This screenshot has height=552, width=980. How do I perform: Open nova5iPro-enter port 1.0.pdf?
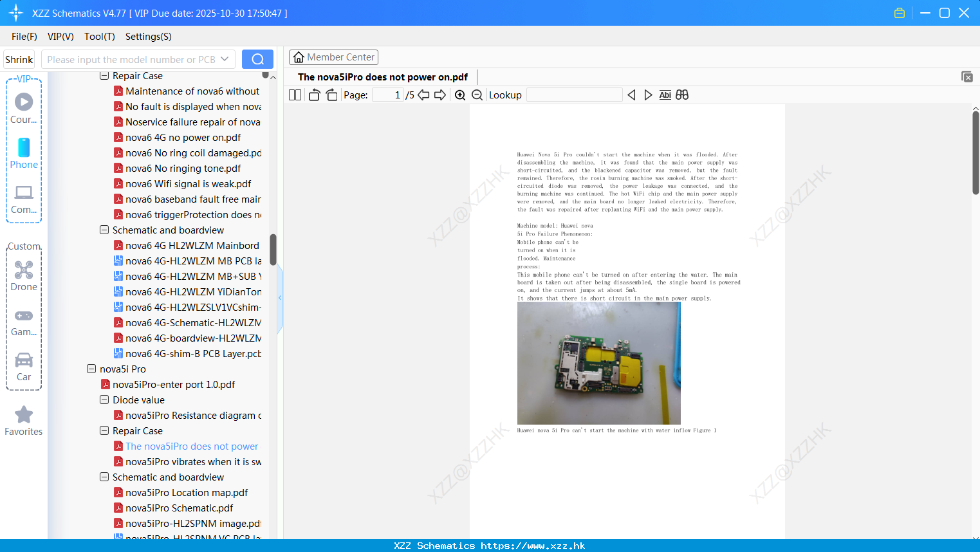[x=168, y=385]
